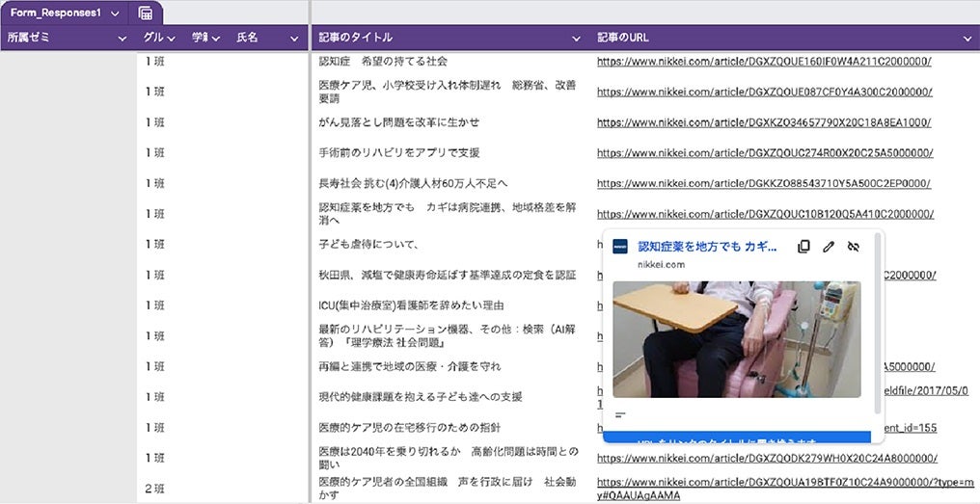Expand the 氏名 column filter arrow
The height and width of the screenshot is (504, 980).
[x=294, y=39]
